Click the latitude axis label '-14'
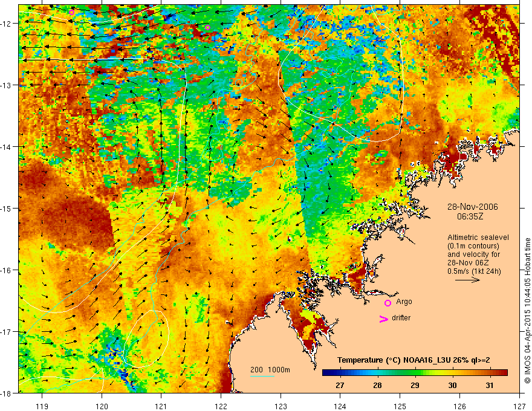 coord(6,147)
